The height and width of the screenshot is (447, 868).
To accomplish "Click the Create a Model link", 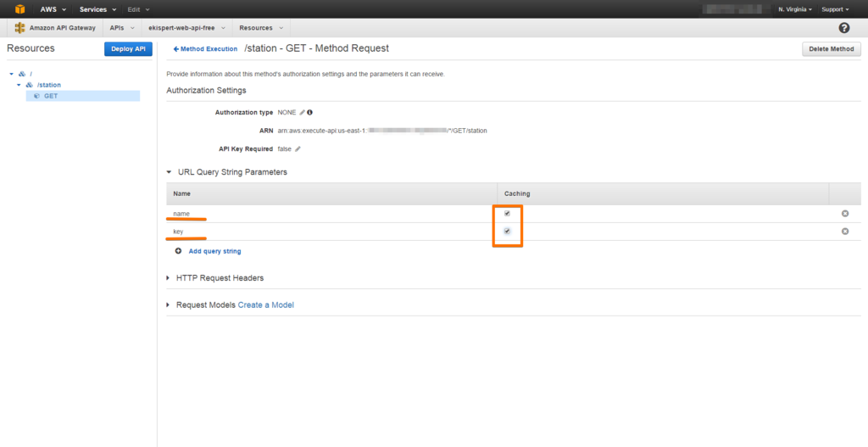I will coord(265,305).
